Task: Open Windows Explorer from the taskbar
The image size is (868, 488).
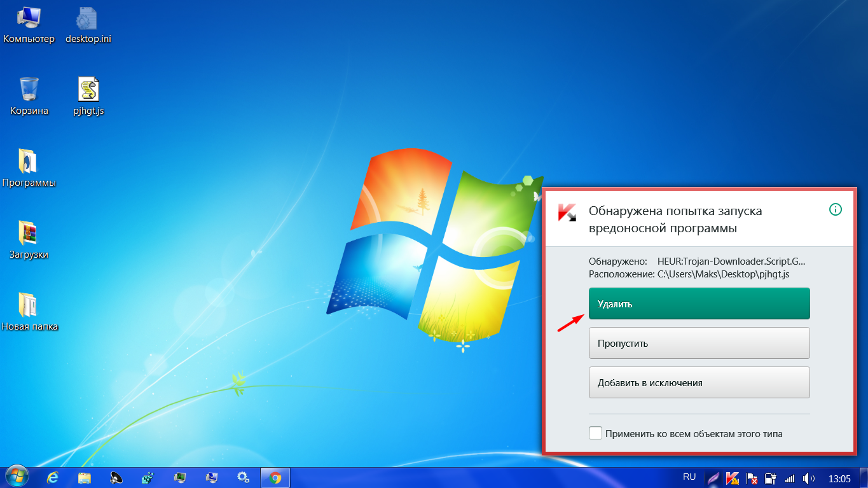Action: (85, 477)
